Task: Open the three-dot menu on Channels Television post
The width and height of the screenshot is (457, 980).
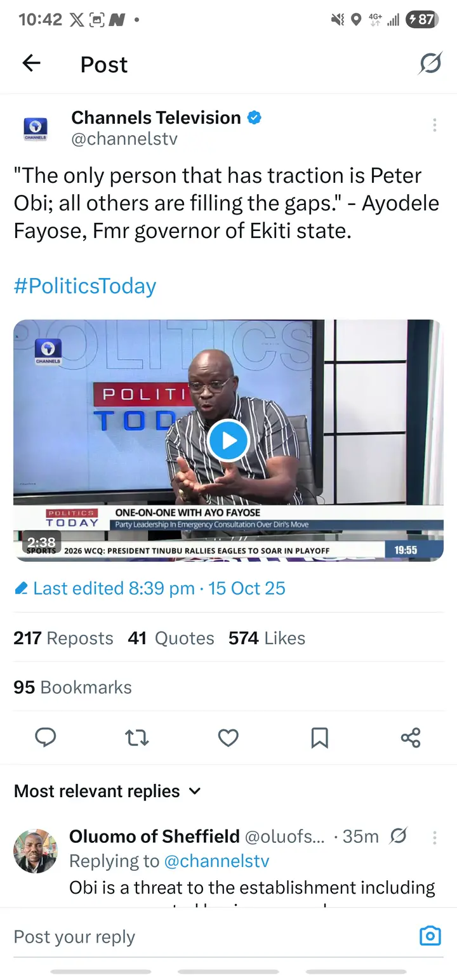Action: coord(434,125)
